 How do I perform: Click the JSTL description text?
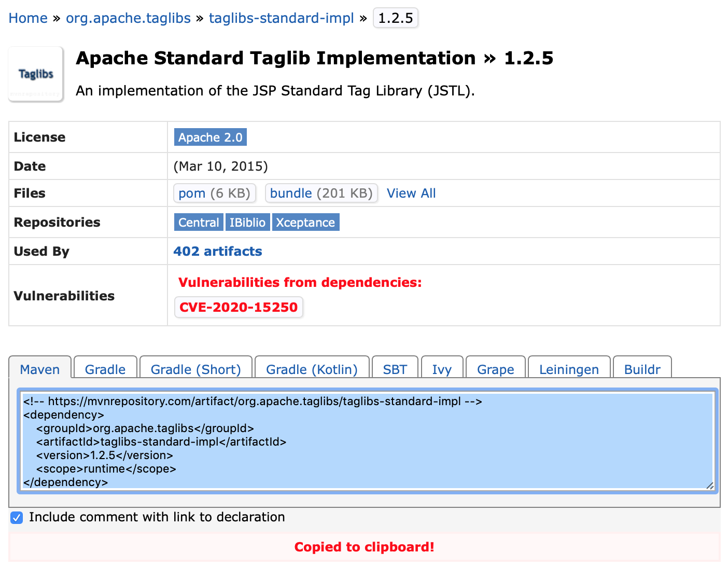point(275,91)
